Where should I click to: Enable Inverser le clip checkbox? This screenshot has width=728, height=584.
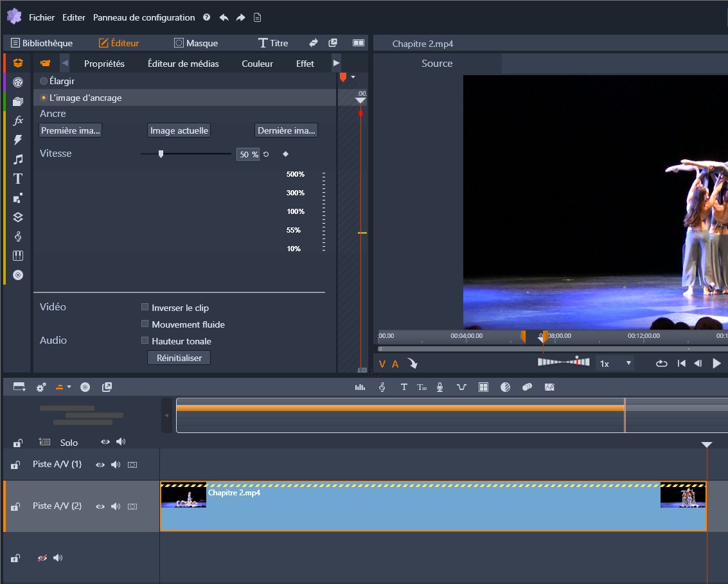(x=145, y=308)
